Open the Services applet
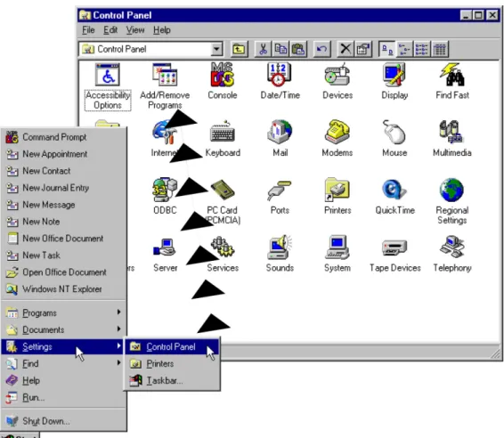This screenshot has height=438, width=504. pyautogui.click(x=223, y=254)
